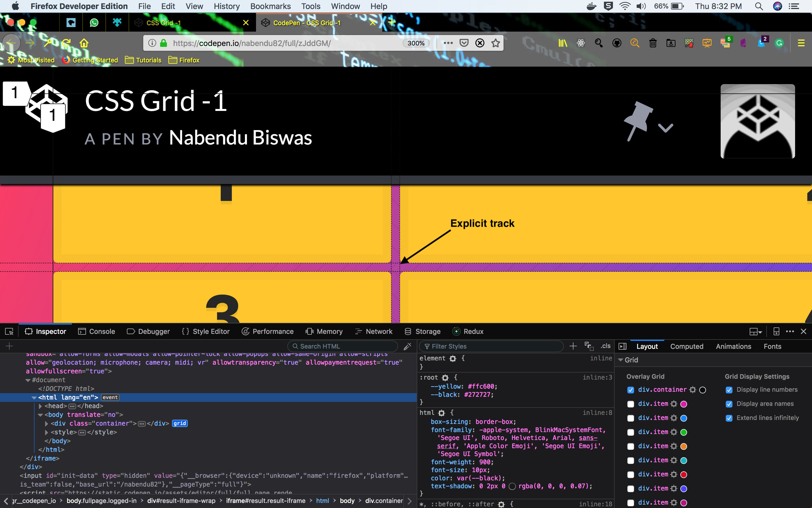Open the Bookmarks menu in menu bar
This screenshot has height=508, width=812.
(270, 6)
